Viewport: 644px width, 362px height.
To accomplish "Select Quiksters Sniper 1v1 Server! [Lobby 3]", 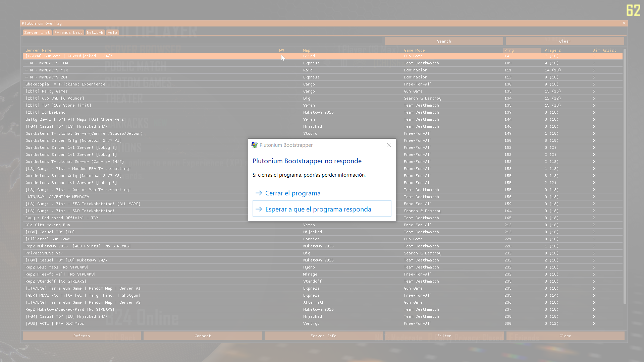I will (x=322, y=183).
